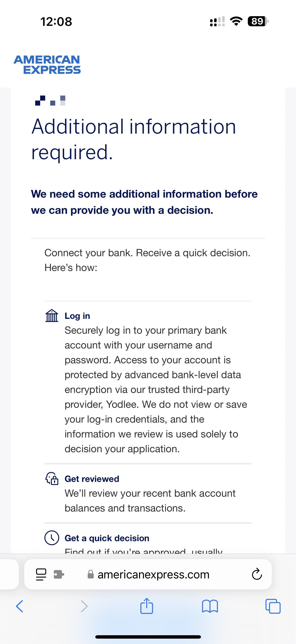Open the Bookmarks book icon
The width and height of the screenshot is (296, 644).
(210, 606)
